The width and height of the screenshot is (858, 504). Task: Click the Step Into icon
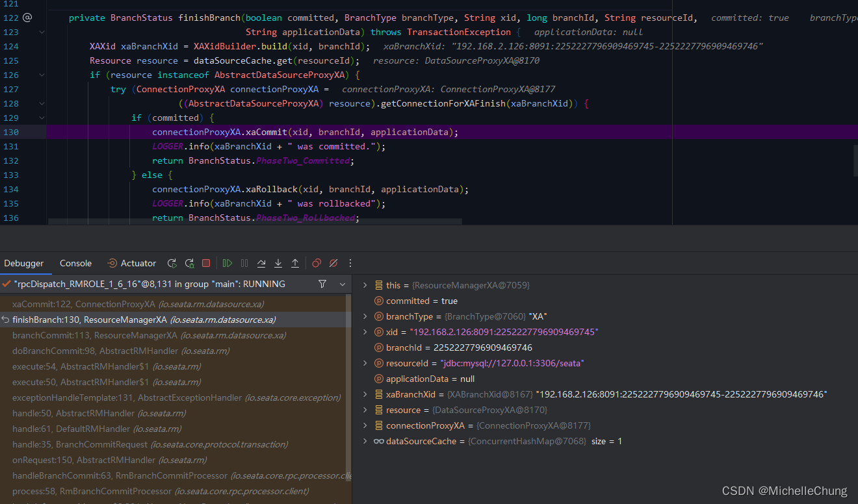coord(278,263)
